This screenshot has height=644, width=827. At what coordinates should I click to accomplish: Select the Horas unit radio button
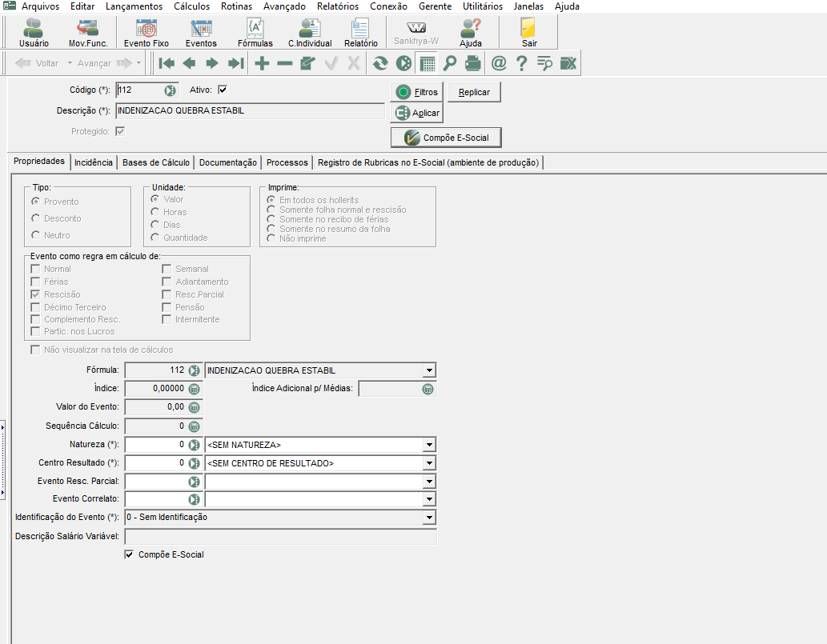[155, 211]
